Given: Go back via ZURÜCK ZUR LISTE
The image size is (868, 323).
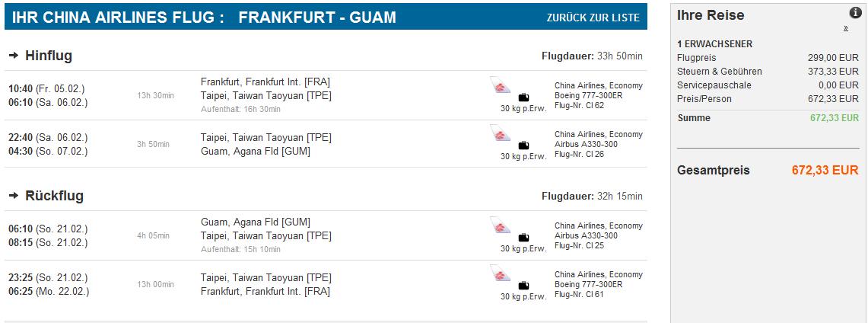Looking at the screenshot, I should tap(593, 18).
